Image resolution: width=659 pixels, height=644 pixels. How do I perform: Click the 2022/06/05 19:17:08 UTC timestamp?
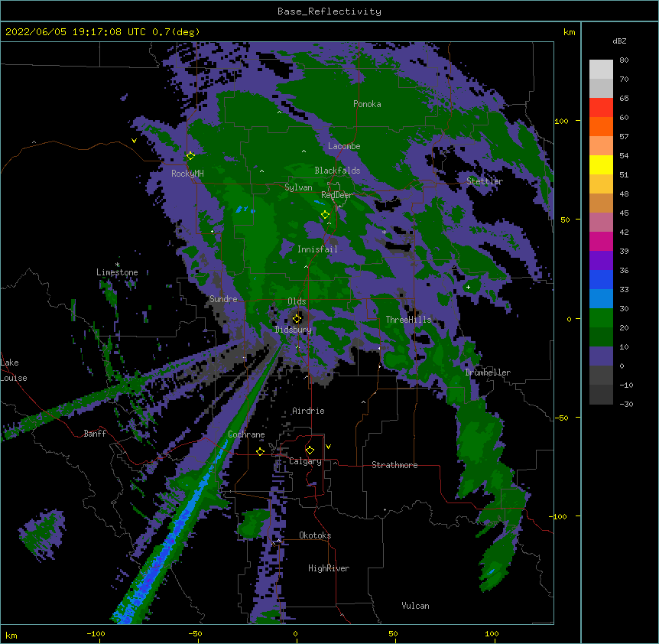coord(75,32)
